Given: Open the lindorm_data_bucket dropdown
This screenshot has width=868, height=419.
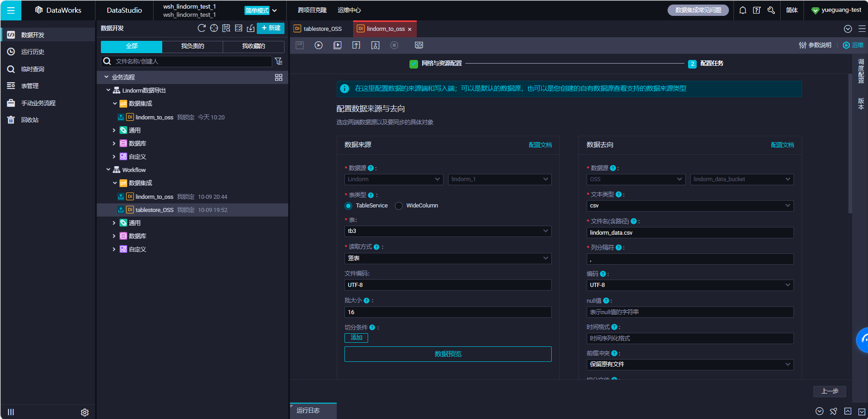Looking at the screenshot, I should pyautogui.click(x=742, y=179).
